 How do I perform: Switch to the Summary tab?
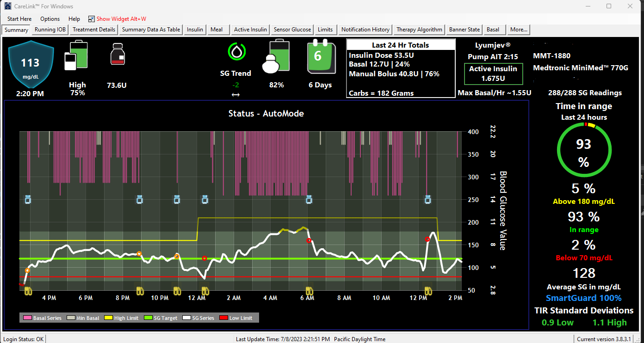(17, 30)
